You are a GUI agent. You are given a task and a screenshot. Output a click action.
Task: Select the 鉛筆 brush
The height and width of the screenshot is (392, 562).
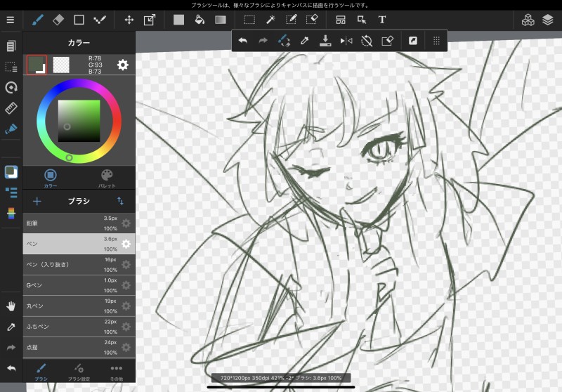pyautogui.click(x=79, y=223)
